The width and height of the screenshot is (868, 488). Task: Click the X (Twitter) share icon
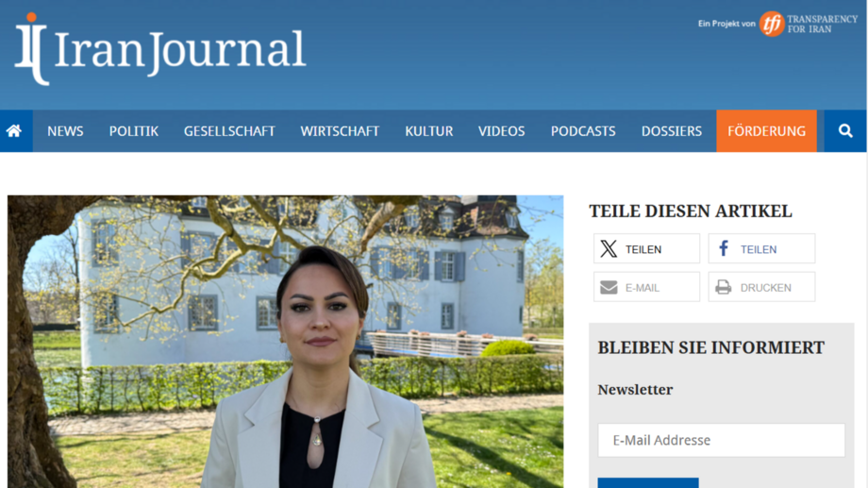click(x=609, y=248)
